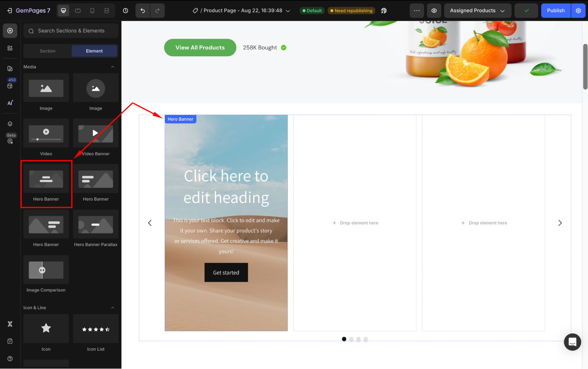The height and width of the screenshot is (369, 588).
Task: Open the live chat bubble
Action: [x=572, y=342]
